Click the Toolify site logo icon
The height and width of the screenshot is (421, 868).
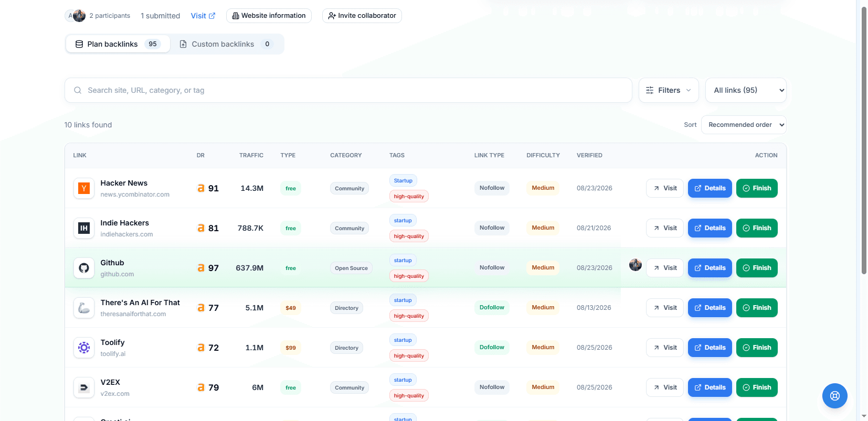(84, 348)
